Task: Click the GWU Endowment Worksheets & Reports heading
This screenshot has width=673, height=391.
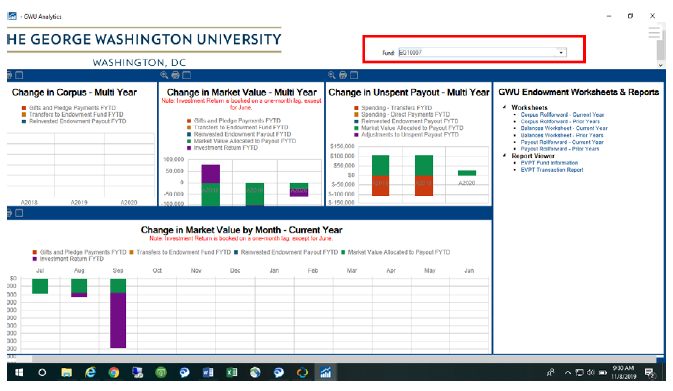Action: coord(578,92)
